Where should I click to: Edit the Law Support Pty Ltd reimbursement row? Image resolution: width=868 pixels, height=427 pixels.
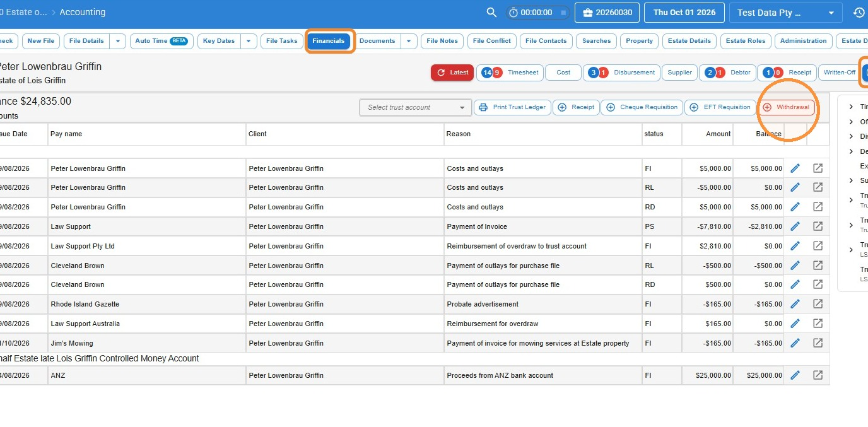[x=795, y=246]
